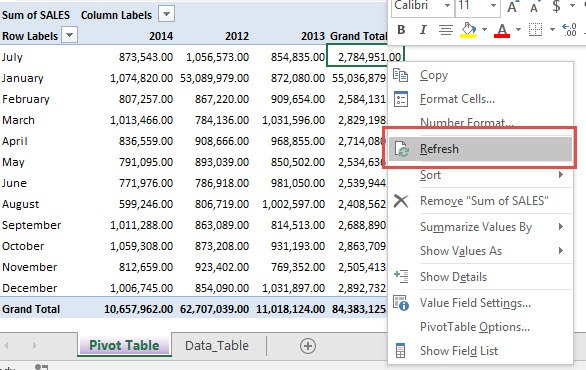Click the yellow fill color bucket icon
Screen dimensions: 586x370
468,30
